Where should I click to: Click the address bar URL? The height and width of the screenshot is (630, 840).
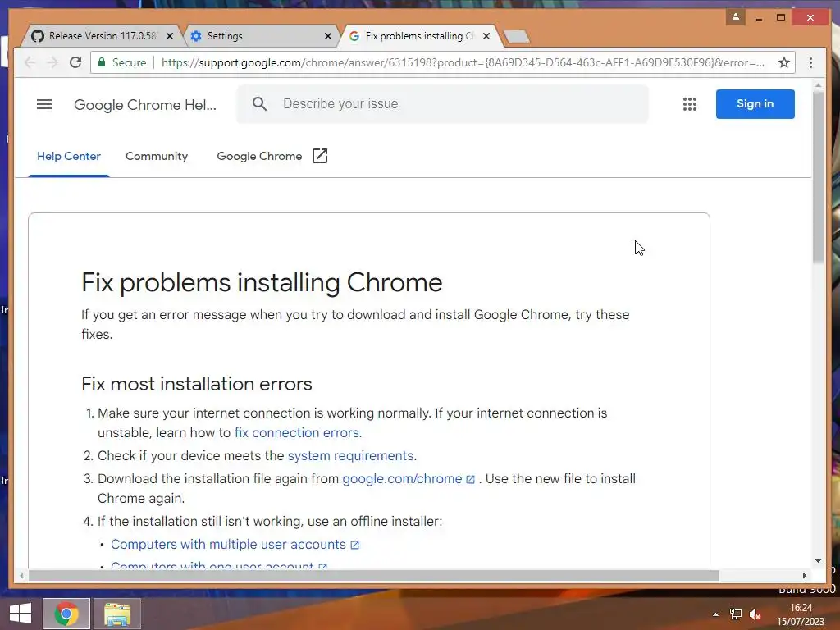tap(463, 62)
